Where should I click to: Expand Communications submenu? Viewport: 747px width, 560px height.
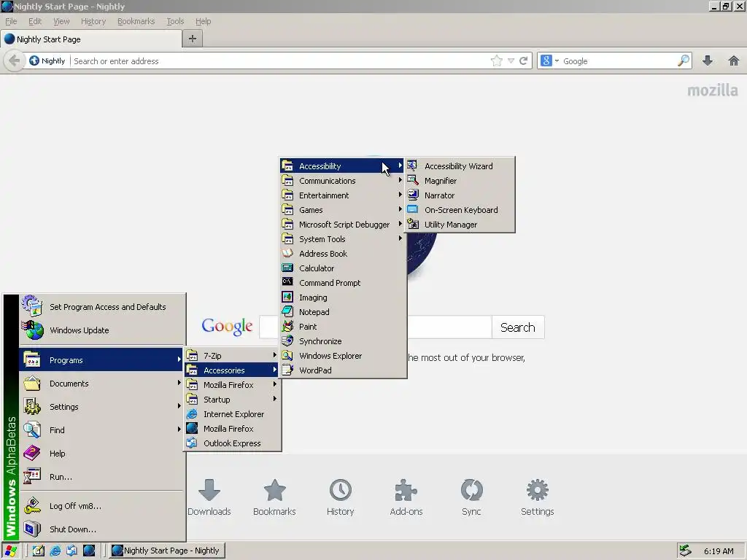pyautogui.click(x=343, y=181)
